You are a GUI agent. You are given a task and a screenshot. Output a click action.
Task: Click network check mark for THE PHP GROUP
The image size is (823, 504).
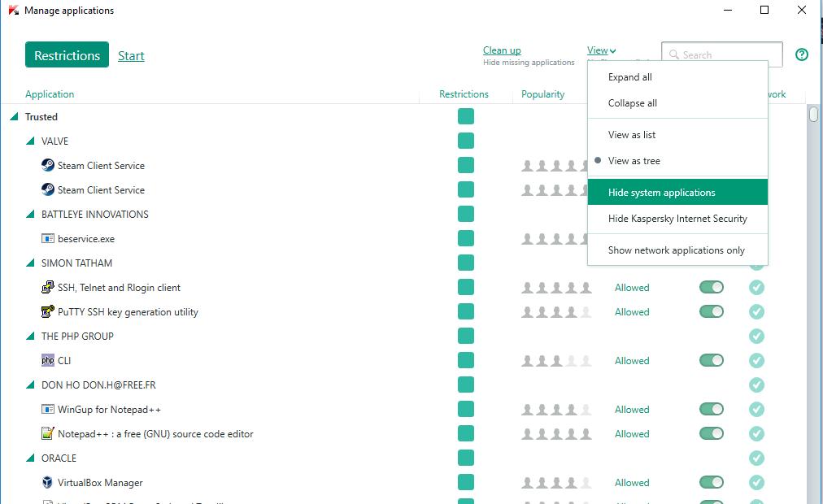[756, 337]
